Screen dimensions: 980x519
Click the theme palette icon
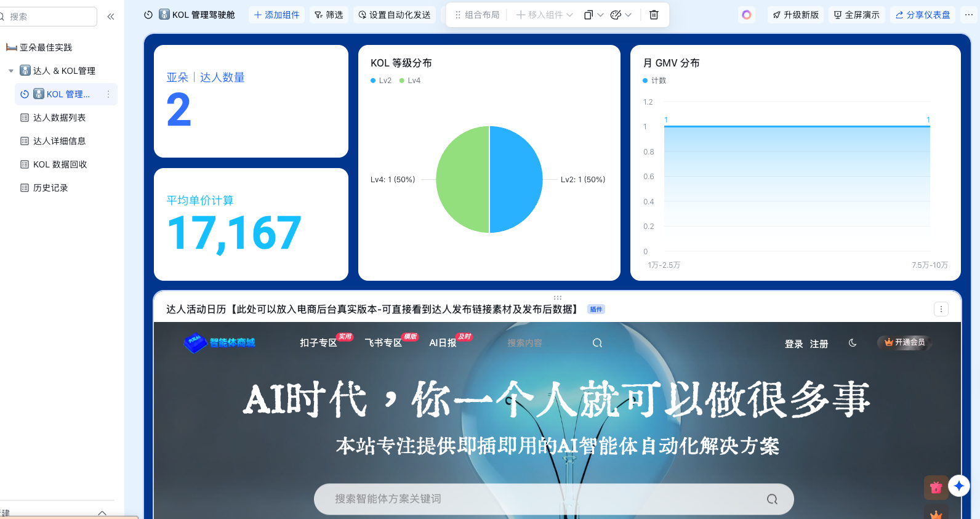pyautogui.click(x=616, y=15)
